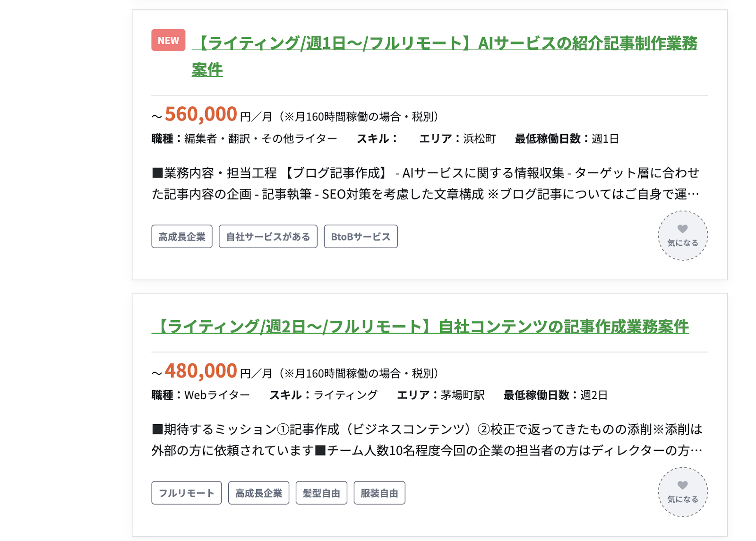Click the heart icon on the 自社コンテンツ job card

(x=683, y=485)
